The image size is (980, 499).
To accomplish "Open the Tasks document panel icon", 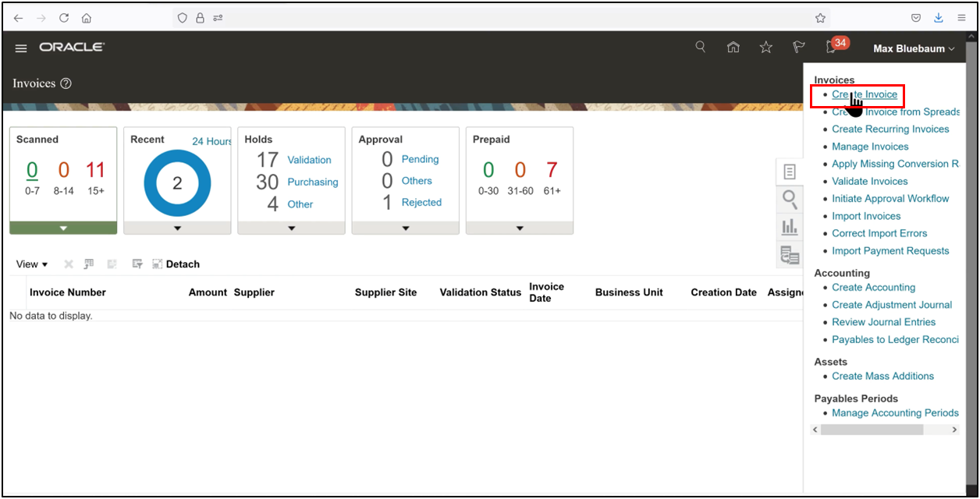I will (x=790, y=172).
